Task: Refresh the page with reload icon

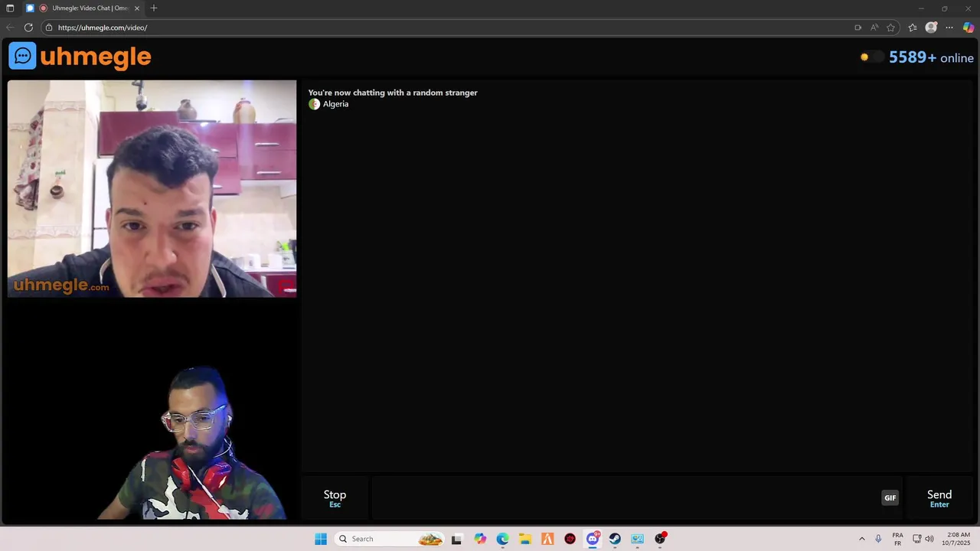Action: pos(28,28)
